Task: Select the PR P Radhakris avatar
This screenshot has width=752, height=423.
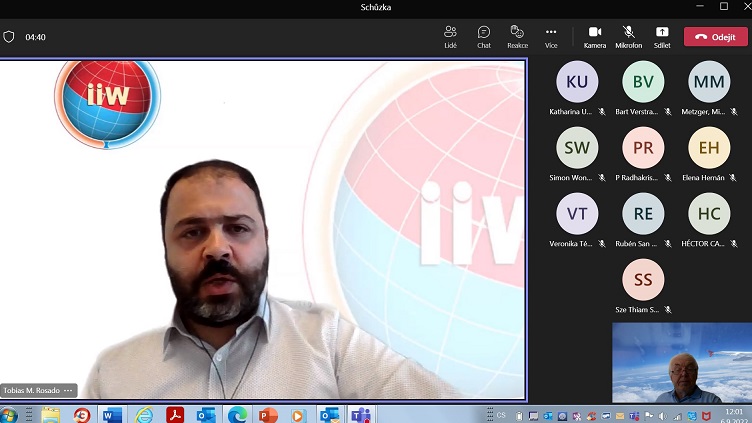Action: coord(643,148)
